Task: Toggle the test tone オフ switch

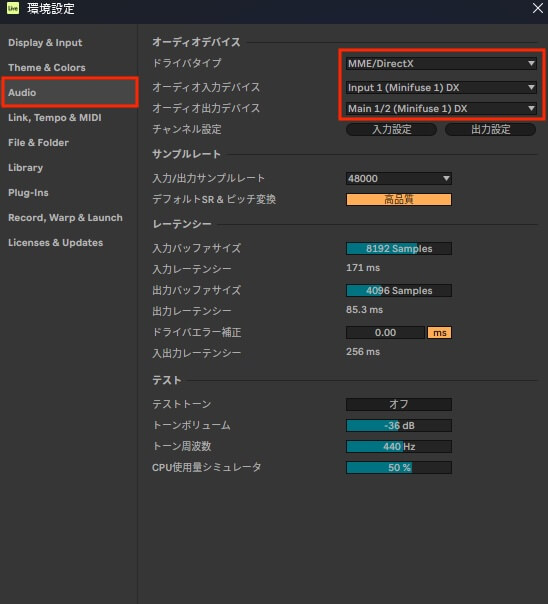Action: click(399, 404)
